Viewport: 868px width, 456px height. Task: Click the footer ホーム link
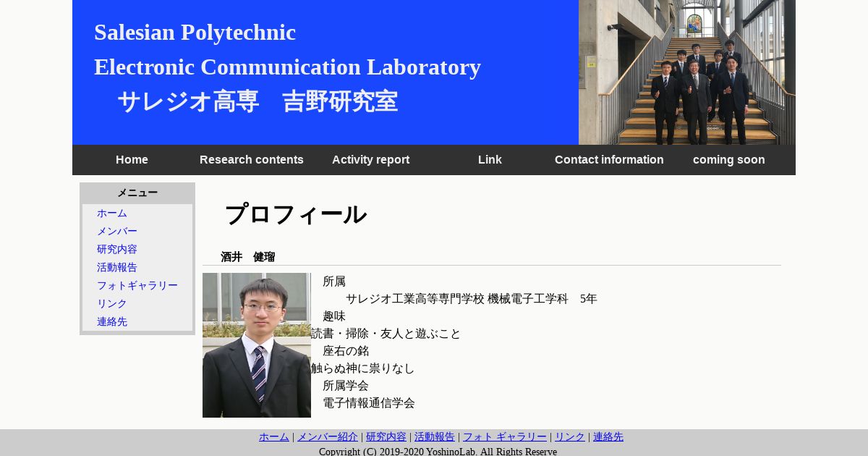click(274, 436)
